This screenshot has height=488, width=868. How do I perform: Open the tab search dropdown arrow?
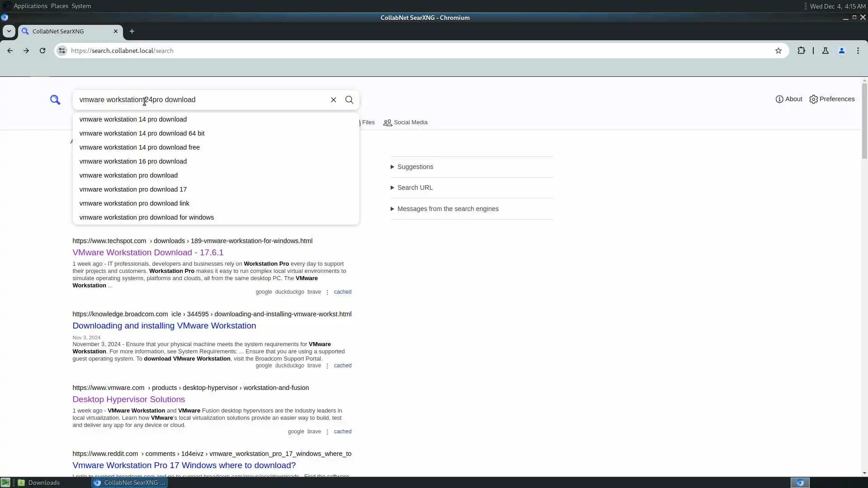pos(9,31)
